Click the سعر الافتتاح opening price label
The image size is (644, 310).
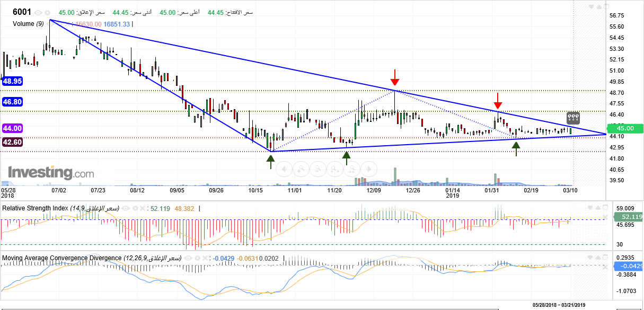(238, 12)
